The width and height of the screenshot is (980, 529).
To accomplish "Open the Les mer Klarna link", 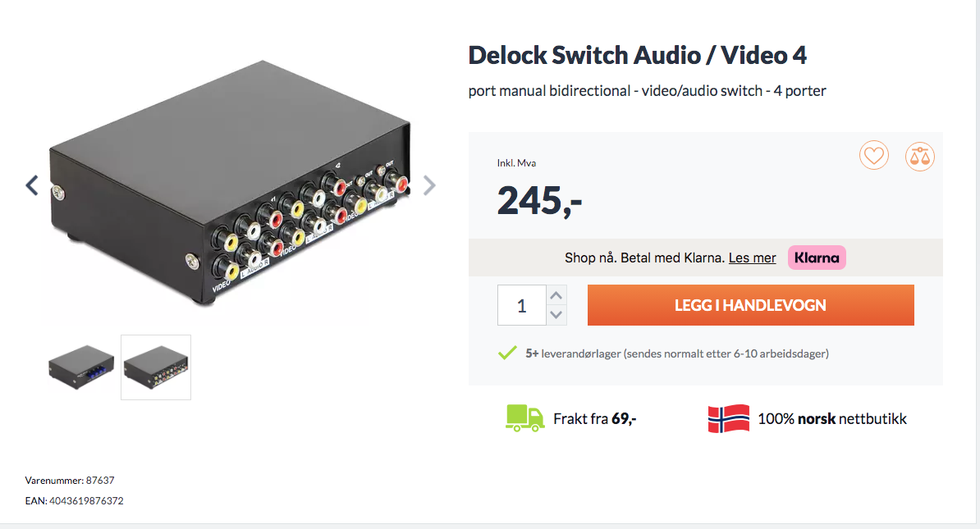I will click(752, 258).
